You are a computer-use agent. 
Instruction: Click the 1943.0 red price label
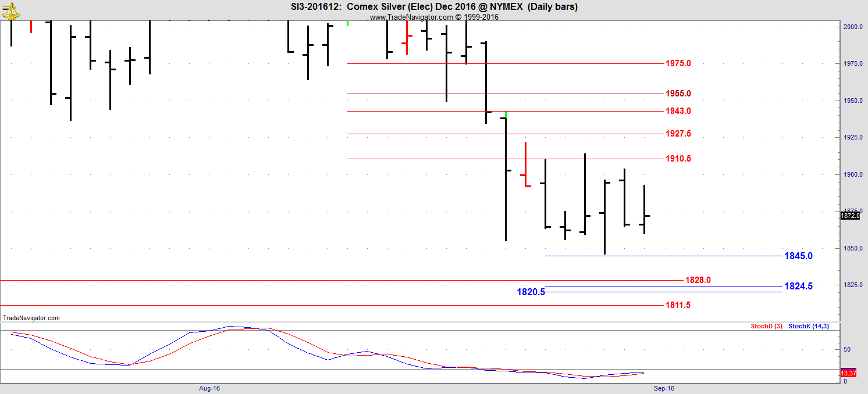[x=678, y=111]
